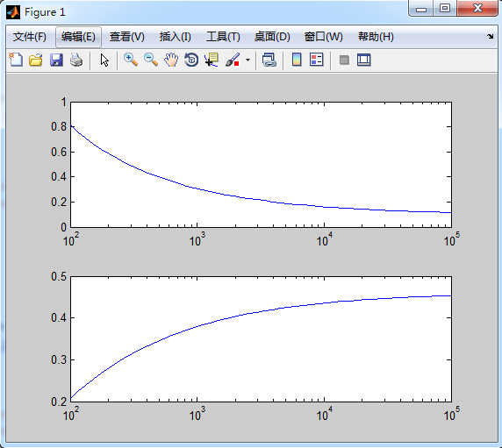This screenshot has width=502, height=448.
Task: Hide plot tools using the gray square icon
Action: click(344, 60)
